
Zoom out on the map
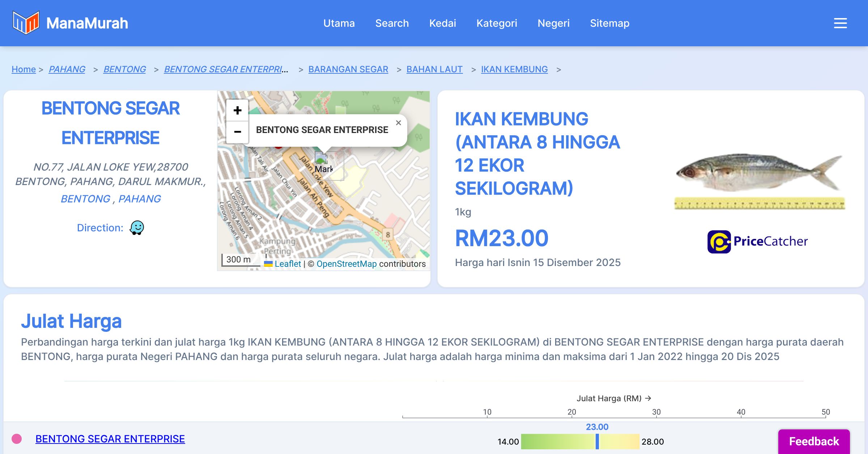[237, 132]
